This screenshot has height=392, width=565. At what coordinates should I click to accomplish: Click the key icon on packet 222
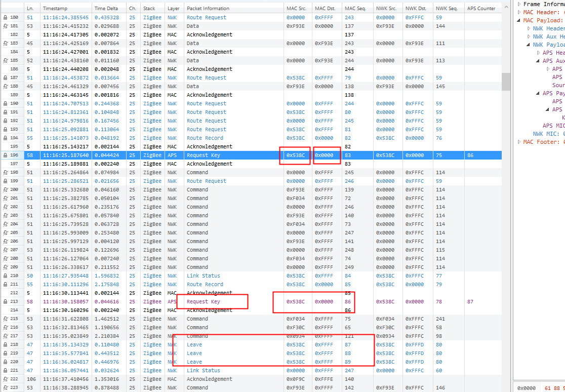(5, 379)
